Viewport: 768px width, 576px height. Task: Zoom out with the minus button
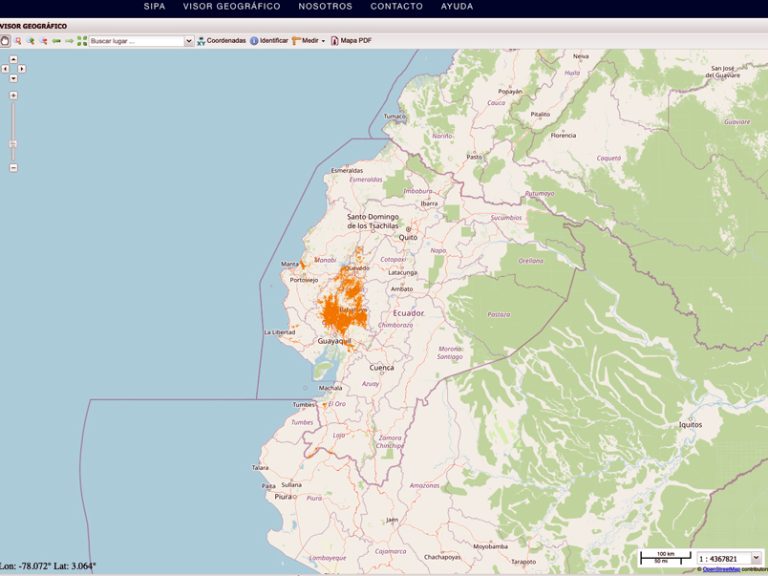tap(13, 168)
